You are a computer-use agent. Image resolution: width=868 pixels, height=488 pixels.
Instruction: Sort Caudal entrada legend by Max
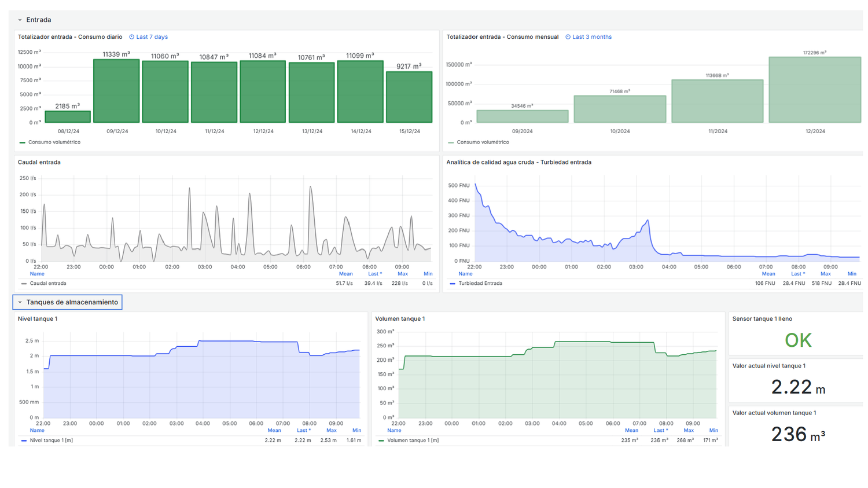point(403,274)
